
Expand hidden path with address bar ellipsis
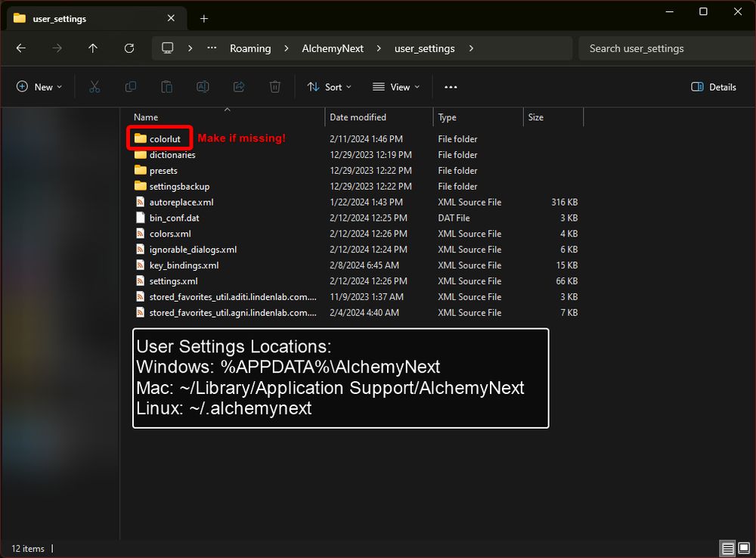[212, 48]
